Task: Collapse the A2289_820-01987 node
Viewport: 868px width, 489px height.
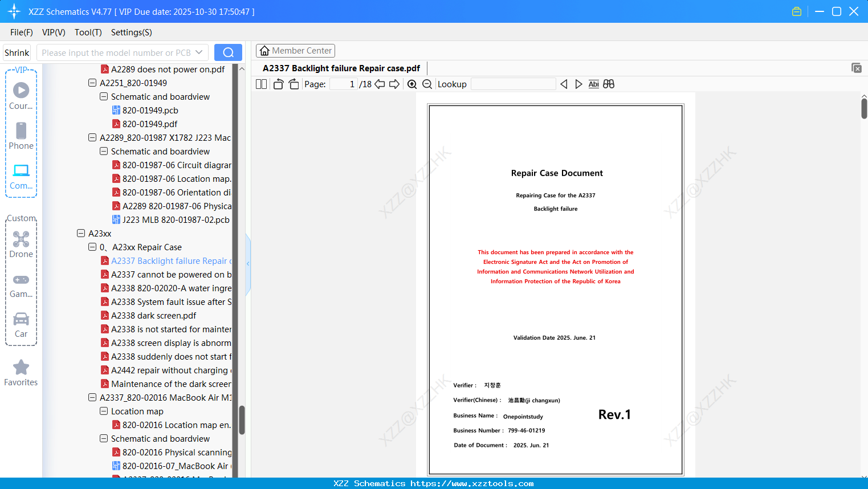Action: pyautogui.click(x=92, y=137)
